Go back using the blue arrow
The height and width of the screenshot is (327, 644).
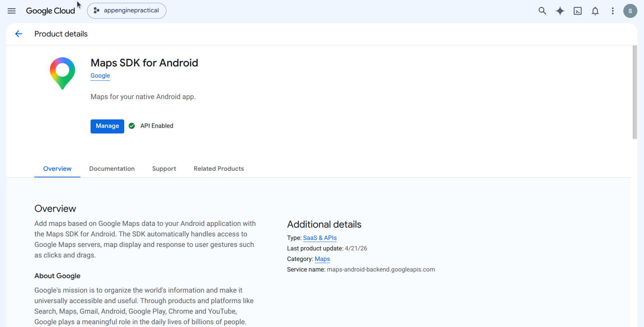pyautogui.click(x=19, y=34)
